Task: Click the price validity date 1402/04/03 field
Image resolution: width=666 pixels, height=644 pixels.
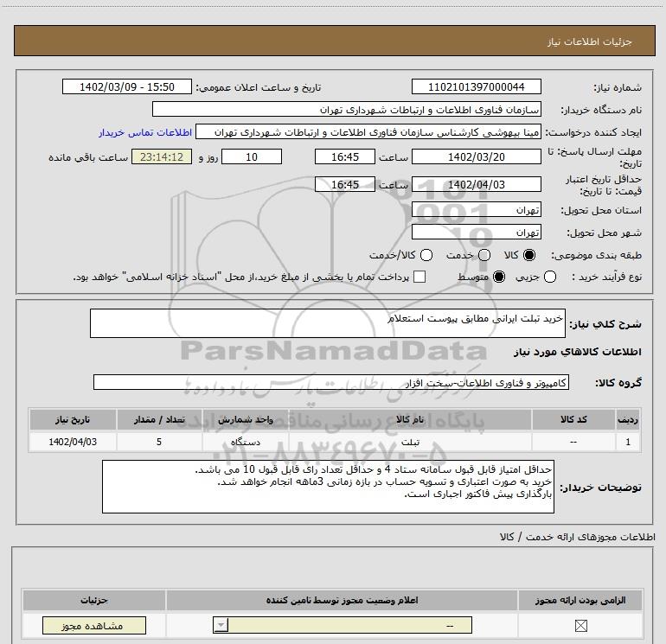Action: [476, 184]
